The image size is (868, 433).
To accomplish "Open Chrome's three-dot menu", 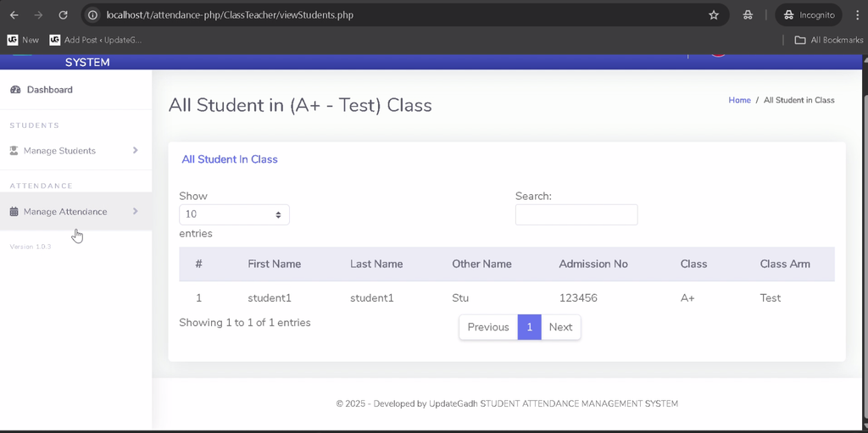I will (857, 15).
